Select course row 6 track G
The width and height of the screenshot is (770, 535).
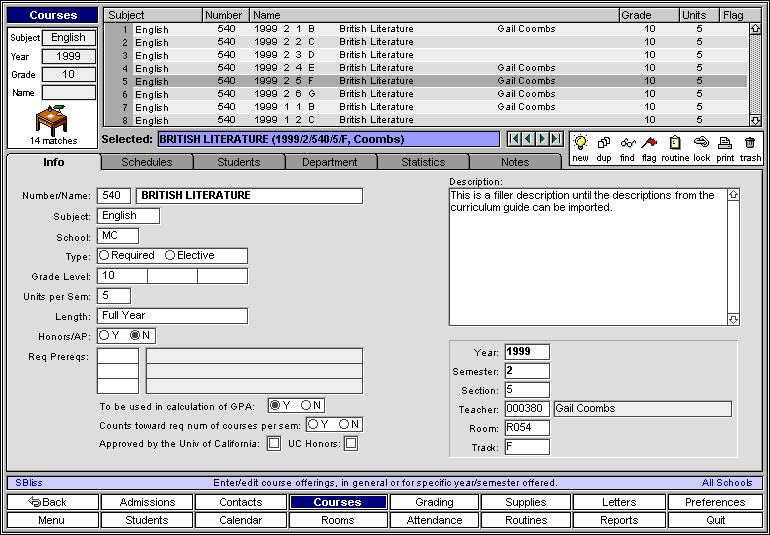(x=425, y=94)
